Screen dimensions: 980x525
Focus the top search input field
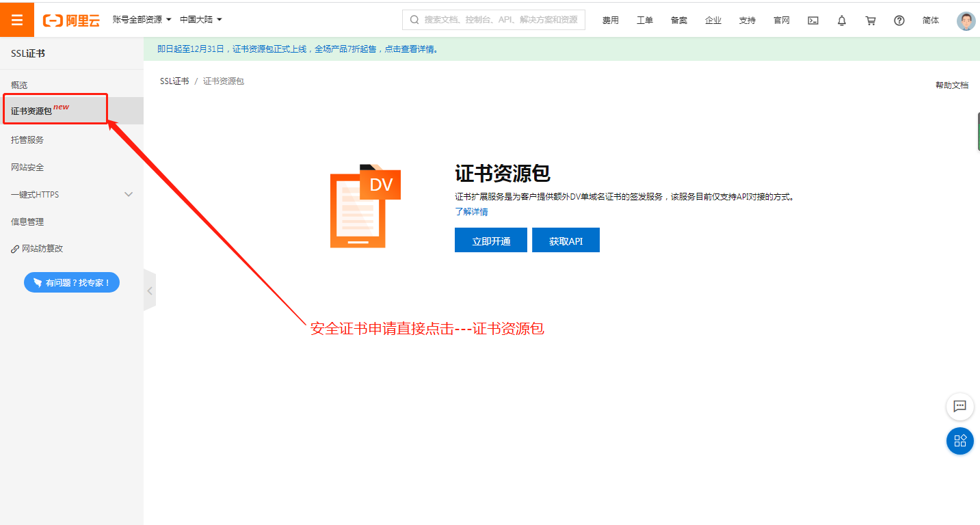point(494,20)
